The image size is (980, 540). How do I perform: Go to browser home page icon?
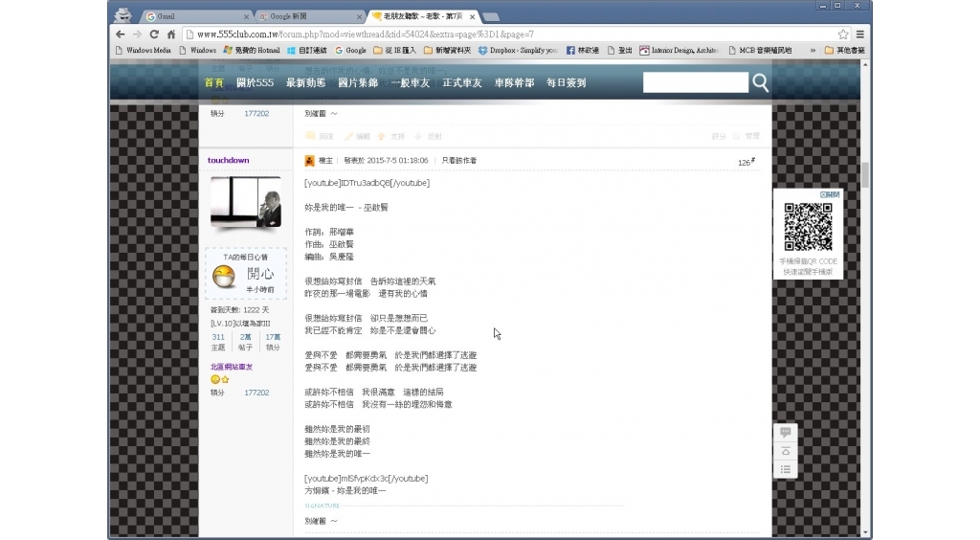click(171, 34)
